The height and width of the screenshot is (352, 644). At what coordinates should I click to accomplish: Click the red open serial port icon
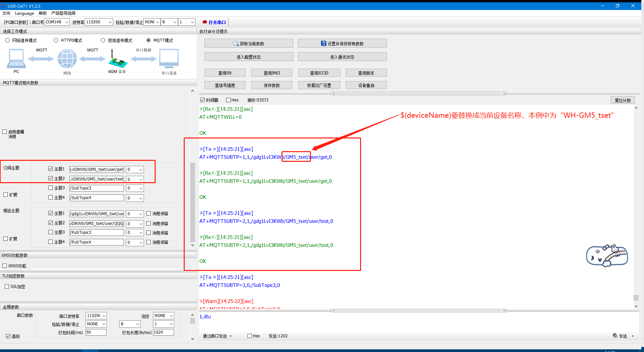point(205,22)
